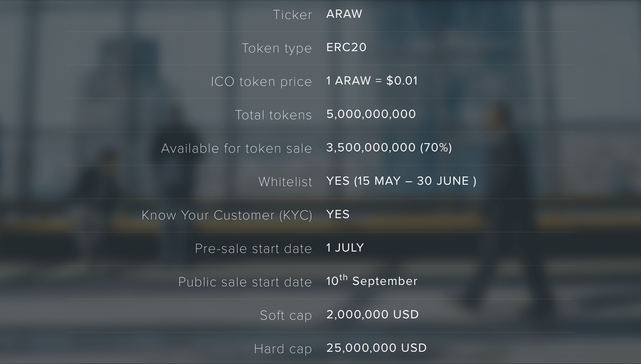Click the ARAW ticker value
This screenshot has height=364, width=641.
pyautogui.click(x=344, y=14)
